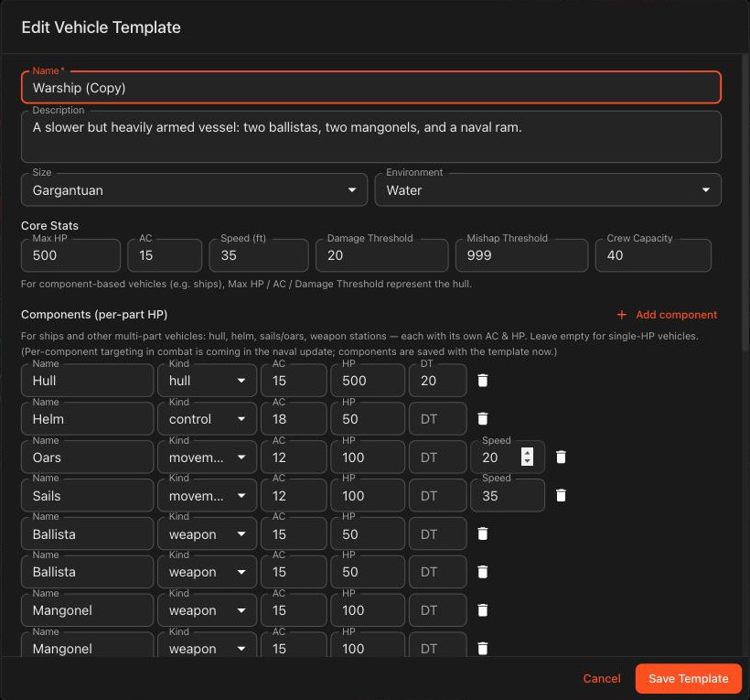Decrease Oars speed with the down arrow

click(527, 461)
